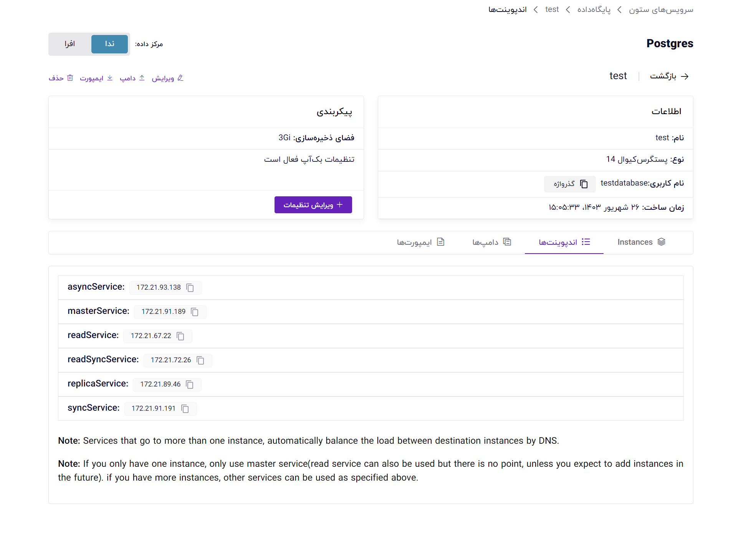Click the trash delete icon

tap(70, 78)
